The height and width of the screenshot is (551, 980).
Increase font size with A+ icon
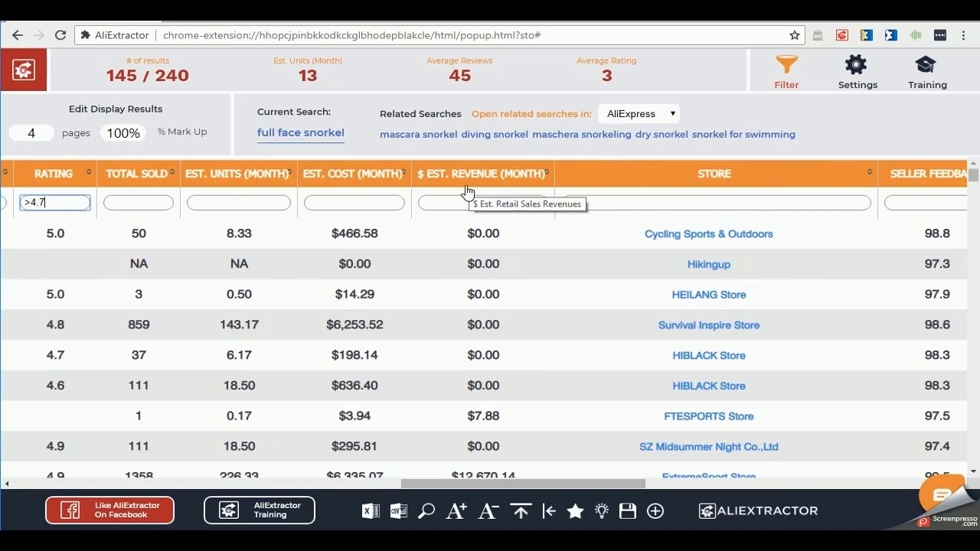tap(456, 511)
